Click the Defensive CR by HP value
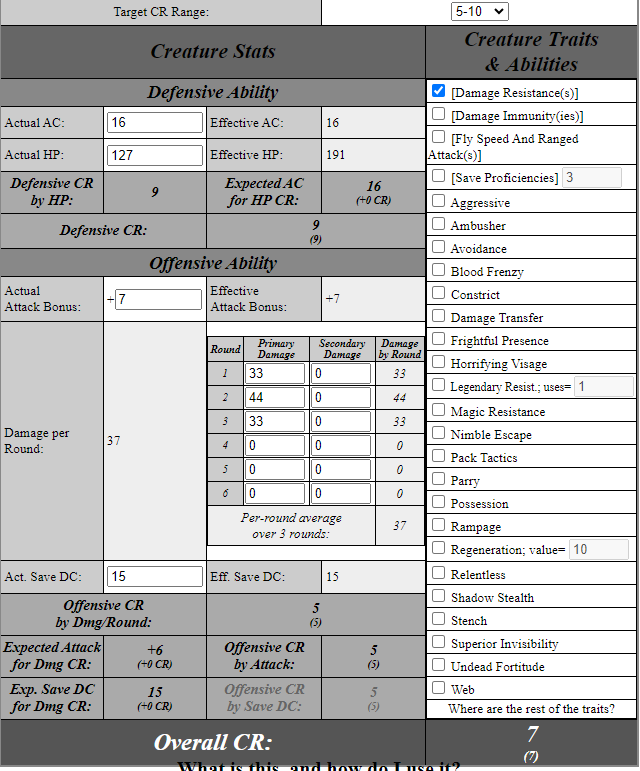The image size is (640, 771). (x=155, y=192)
